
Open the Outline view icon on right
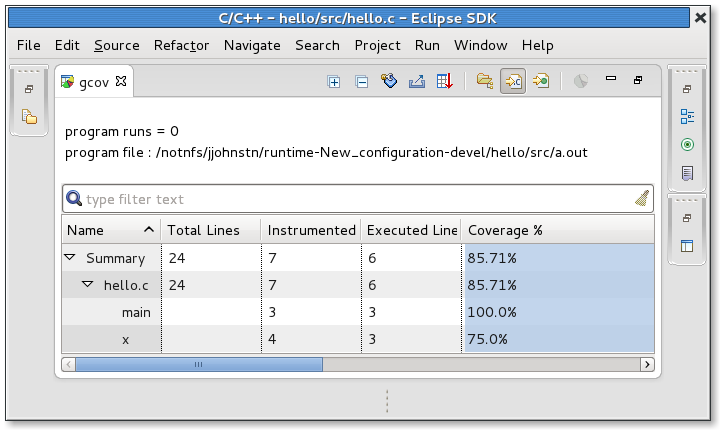[687, 116]
